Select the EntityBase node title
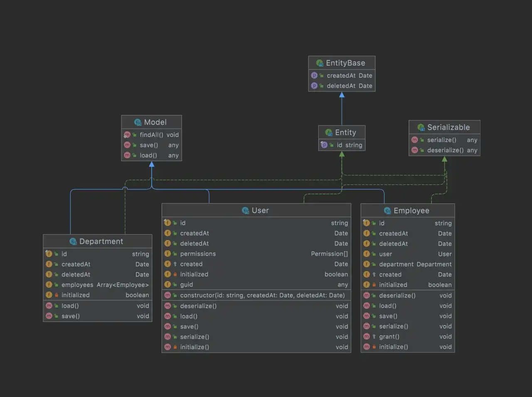 pyautogui.click(x=345, y=63)
